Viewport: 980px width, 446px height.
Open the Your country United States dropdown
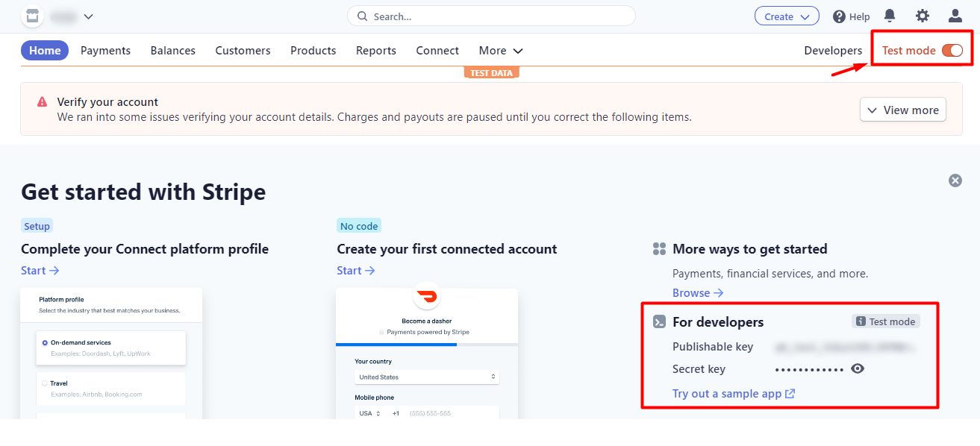[426, 377]
